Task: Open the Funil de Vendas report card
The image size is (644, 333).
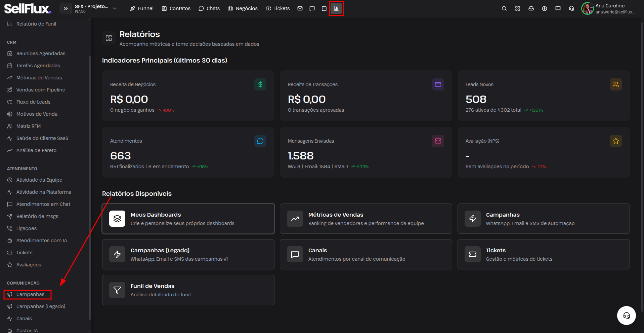Action: point(188,290)
